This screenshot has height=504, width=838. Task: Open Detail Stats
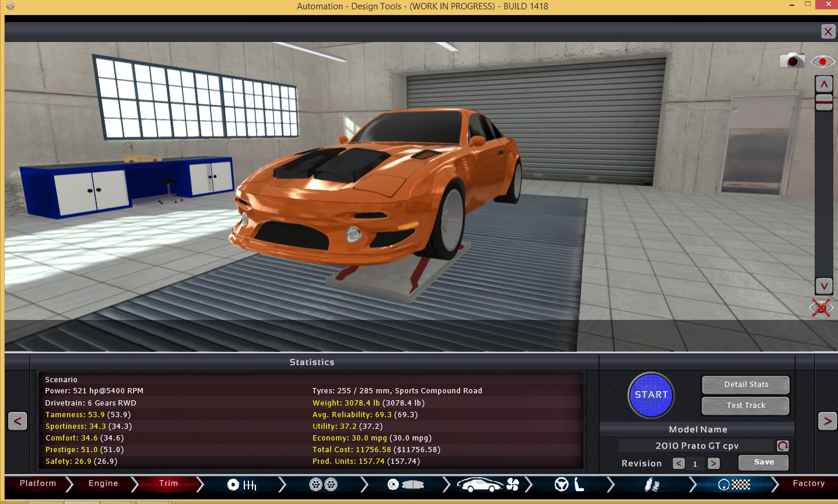(745, 384)
